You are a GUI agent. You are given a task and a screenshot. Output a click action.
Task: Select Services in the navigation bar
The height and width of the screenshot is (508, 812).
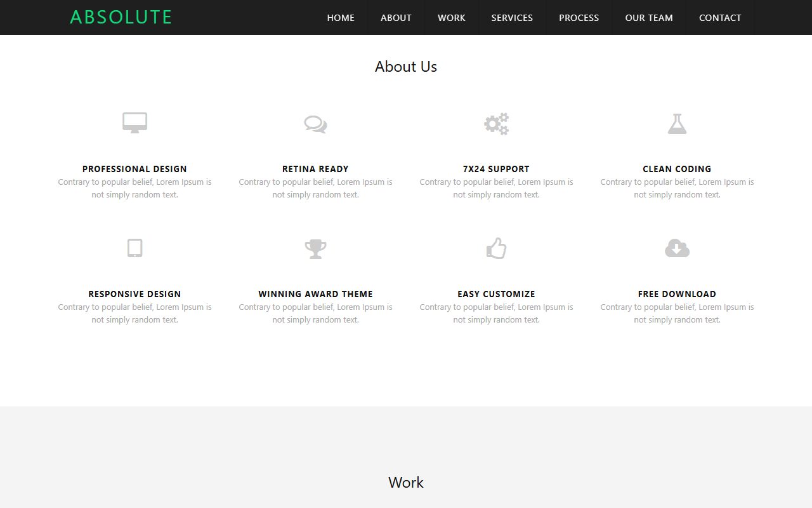point(512,18)
